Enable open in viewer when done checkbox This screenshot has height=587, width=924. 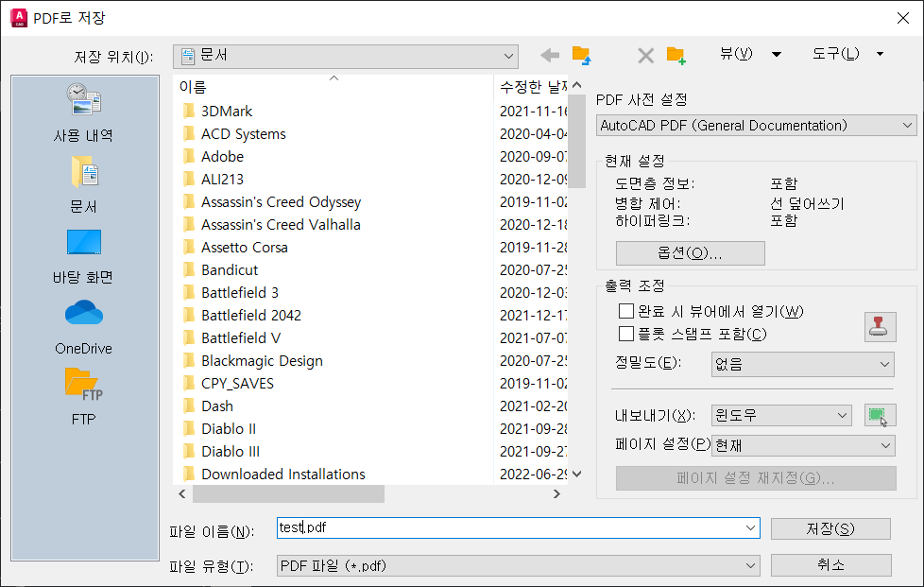tap(625, 311)
